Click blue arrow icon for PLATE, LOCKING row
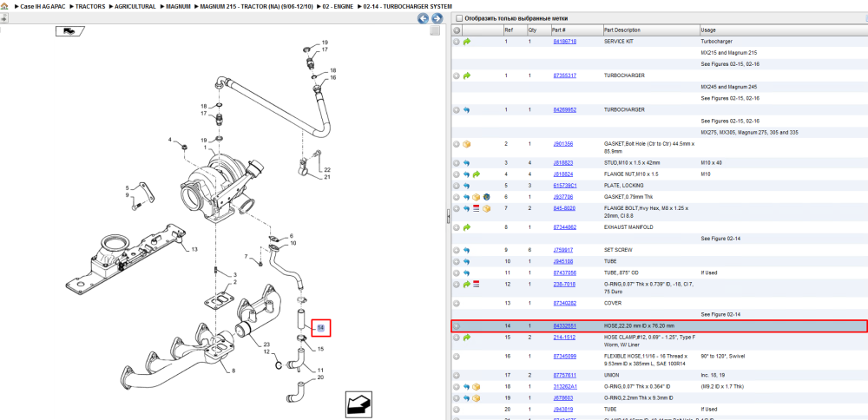Viewport: 868px width, 420px height. (x=466, y=186)
